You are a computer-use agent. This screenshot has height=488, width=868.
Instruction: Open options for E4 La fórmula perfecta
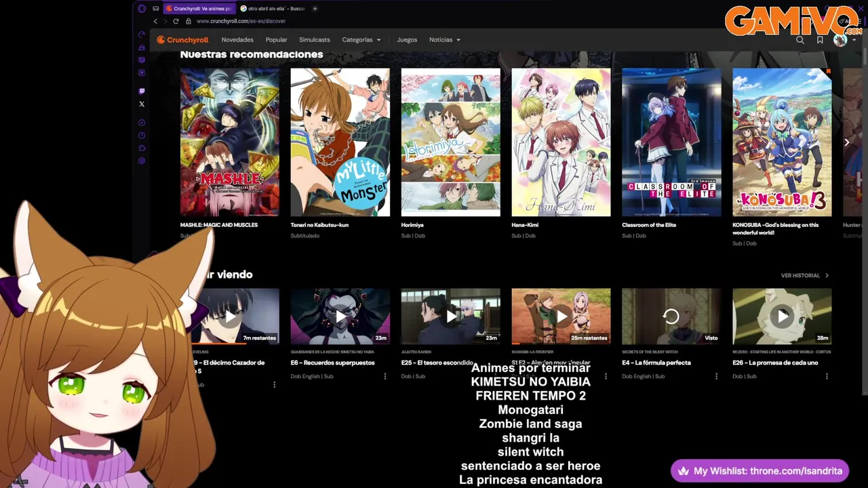click(x=716, y=376)
